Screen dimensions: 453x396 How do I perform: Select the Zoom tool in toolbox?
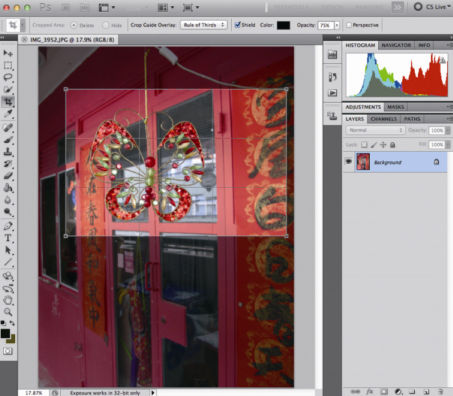coord(8,312)
